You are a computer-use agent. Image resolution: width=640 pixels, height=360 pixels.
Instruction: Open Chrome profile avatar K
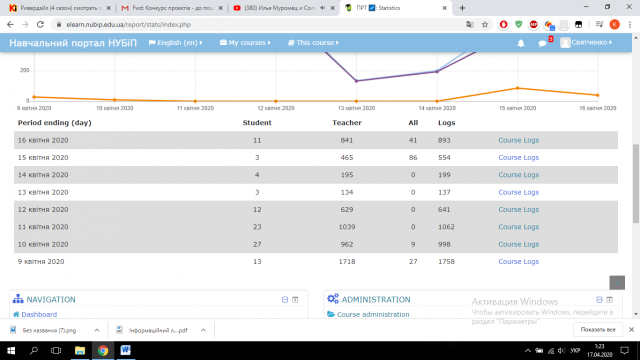pyautogui.click(x=614, y=24)
